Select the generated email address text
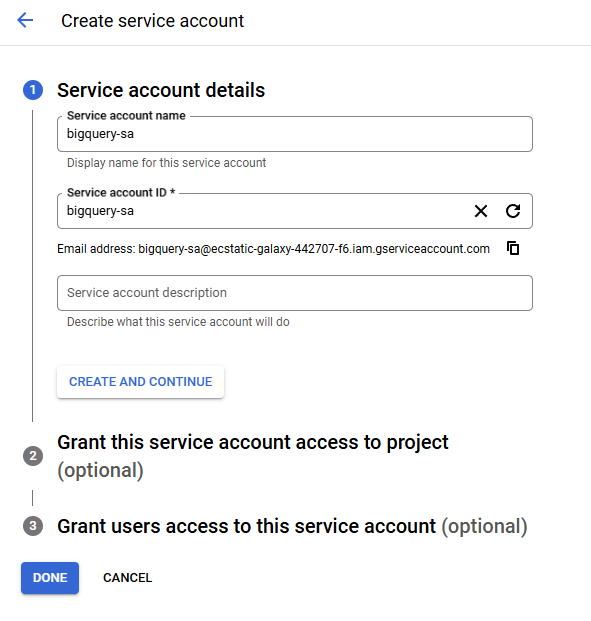591x621 pixels. click(x=314, y=249)
